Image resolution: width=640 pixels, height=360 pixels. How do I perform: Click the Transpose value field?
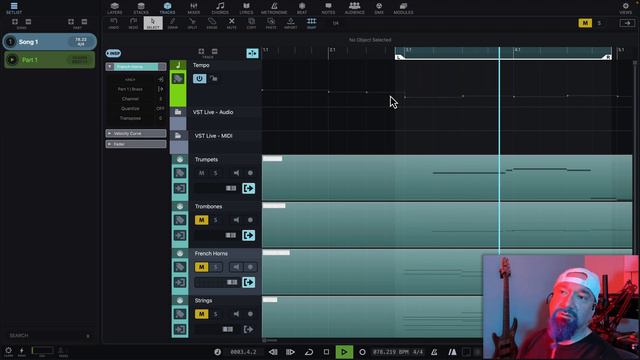coord(160,118)
